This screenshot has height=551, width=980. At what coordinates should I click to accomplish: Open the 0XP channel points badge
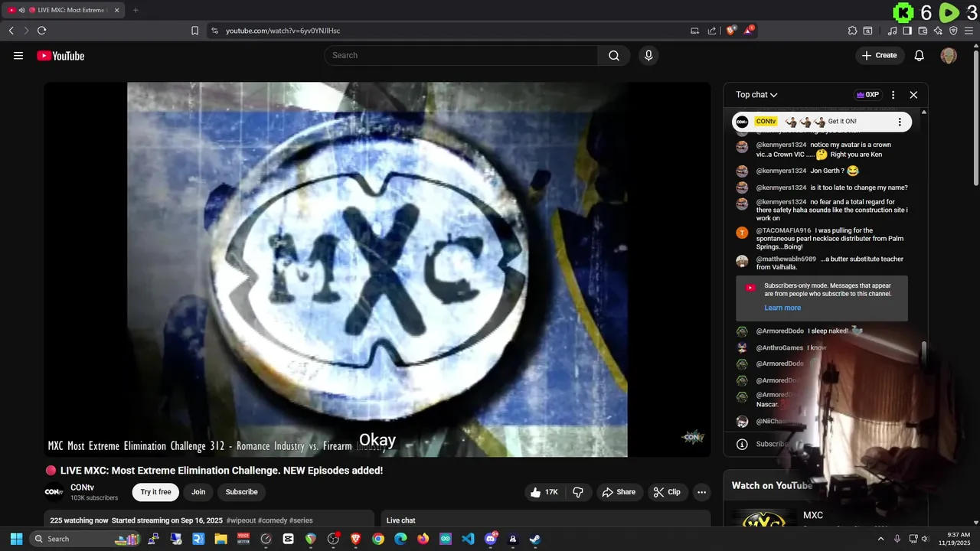pos(867,95)
